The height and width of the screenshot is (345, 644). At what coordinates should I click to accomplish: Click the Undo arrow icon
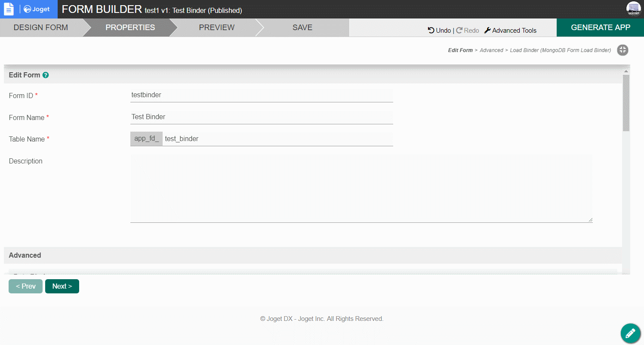tap(431, 30)
